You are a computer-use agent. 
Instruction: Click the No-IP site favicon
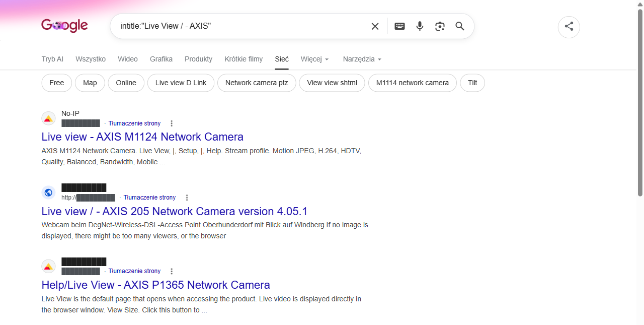coord(48,118)
